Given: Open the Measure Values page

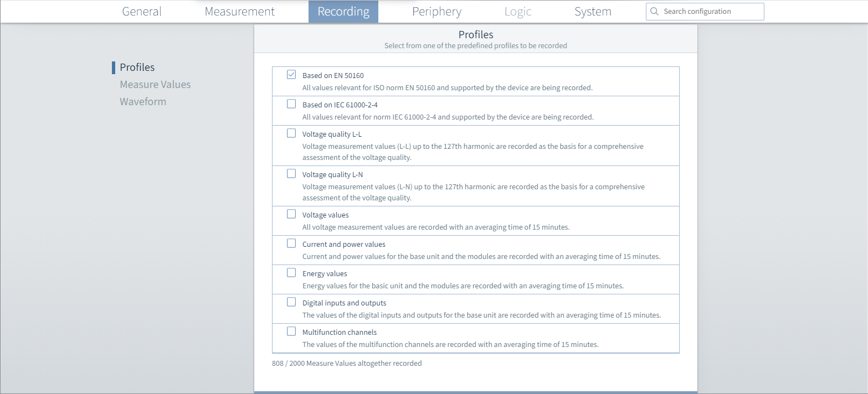Looking at the screenshot, I should [155, 84].
